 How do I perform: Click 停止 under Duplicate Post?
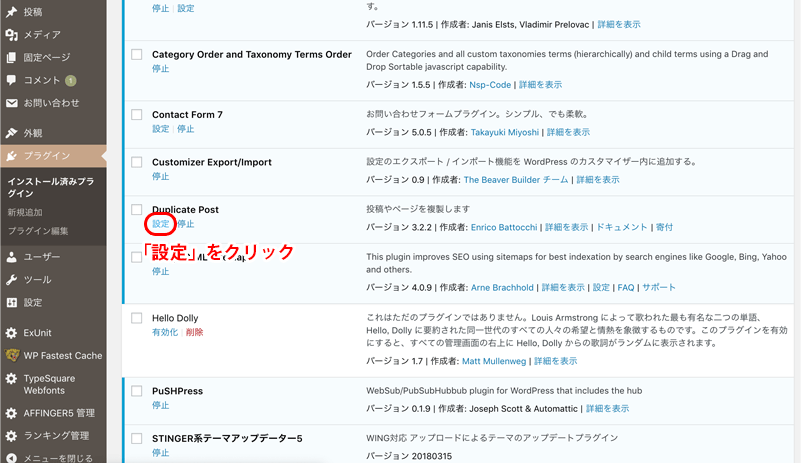click(185, 224)
